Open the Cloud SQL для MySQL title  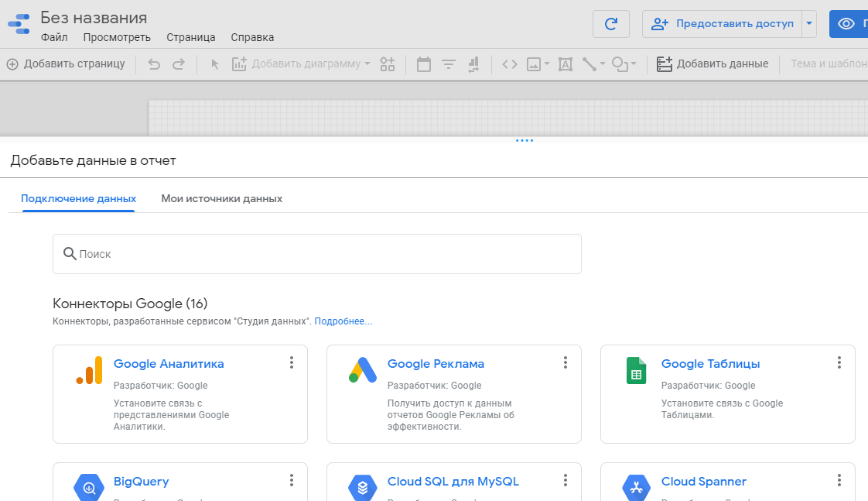453,482
